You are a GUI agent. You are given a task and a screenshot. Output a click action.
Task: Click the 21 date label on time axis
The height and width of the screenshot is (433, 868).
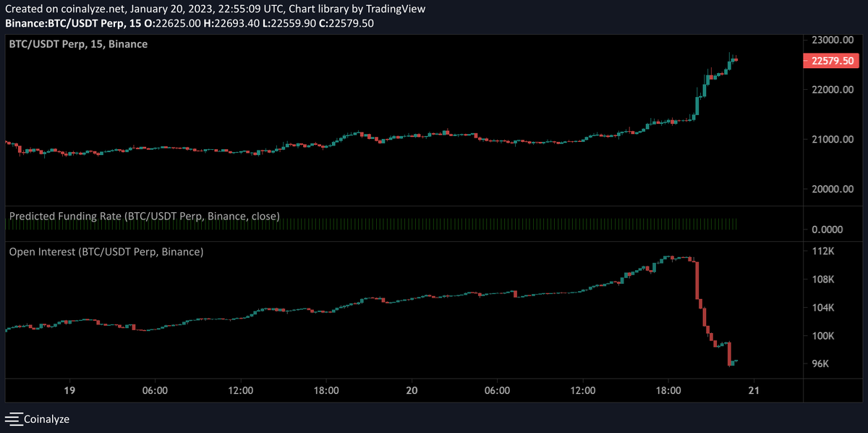(753, 390)
